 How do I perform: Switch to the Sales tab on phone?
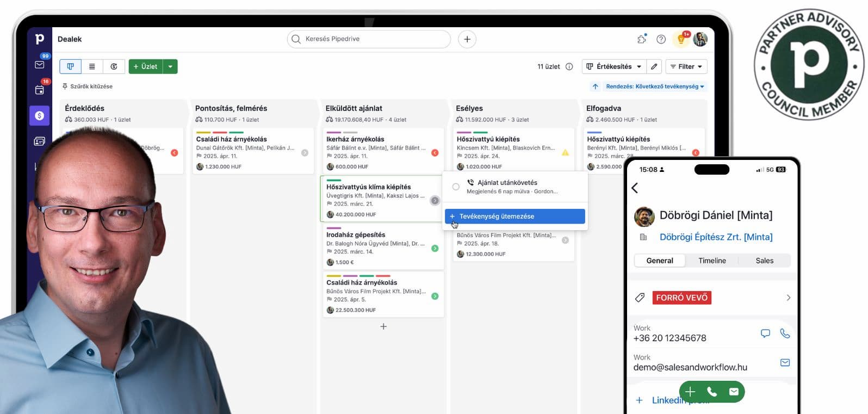pos(764,261)
